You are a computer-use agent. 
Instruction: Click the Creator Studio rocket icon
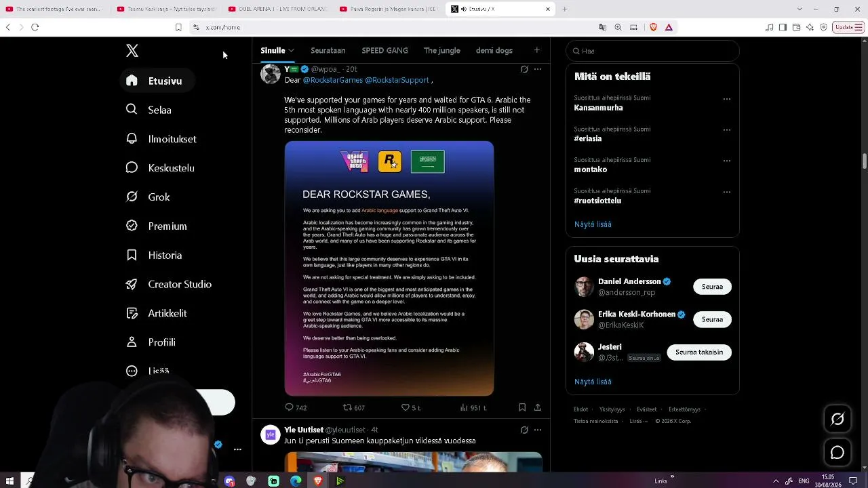click(x=132, y=285)
